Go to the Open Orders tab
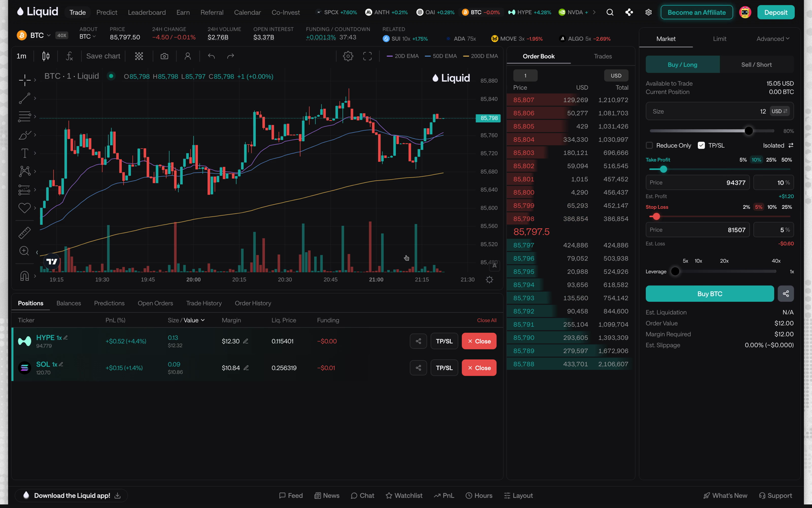 pyautogui.click(x=155, y=303)
